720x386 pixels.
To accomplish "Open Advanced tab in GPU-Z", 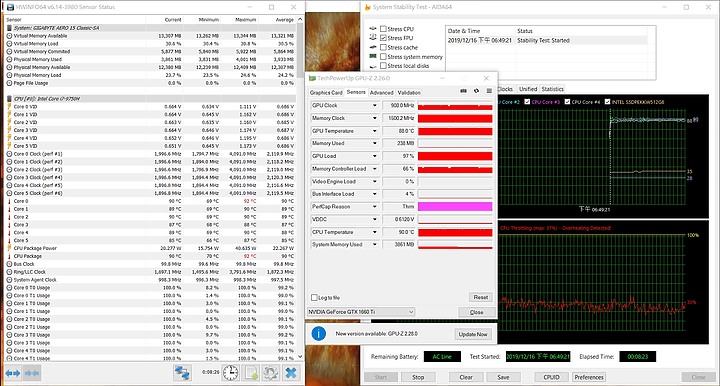I will point(382,93).
